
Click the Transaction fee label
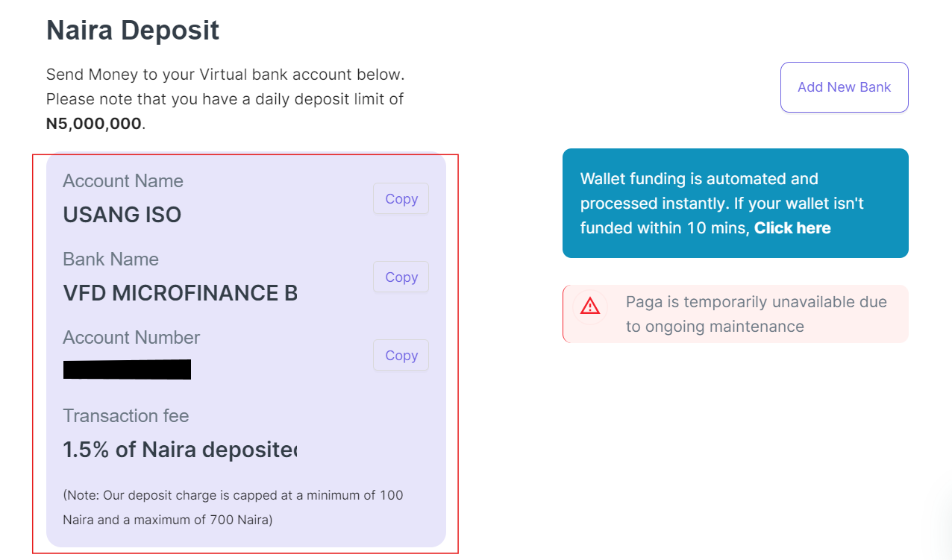coord(125,415)
